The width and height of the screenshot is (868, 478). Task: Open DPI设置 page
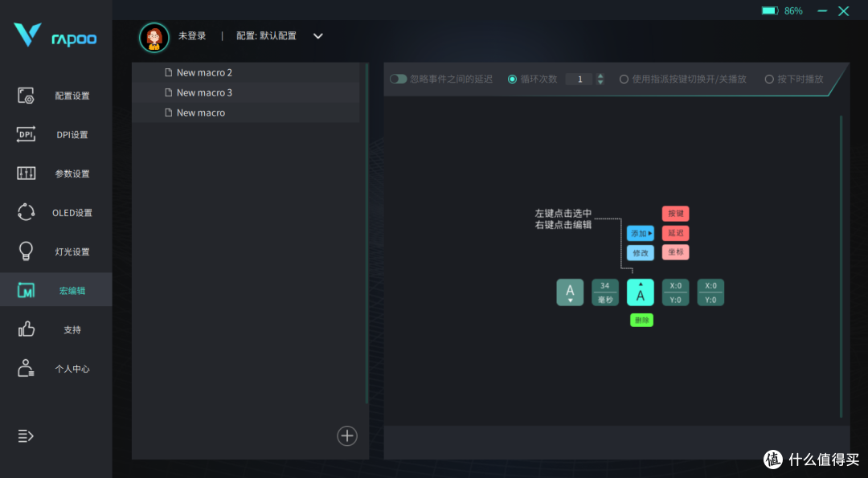pyautogui.click(x=56, y=134)
